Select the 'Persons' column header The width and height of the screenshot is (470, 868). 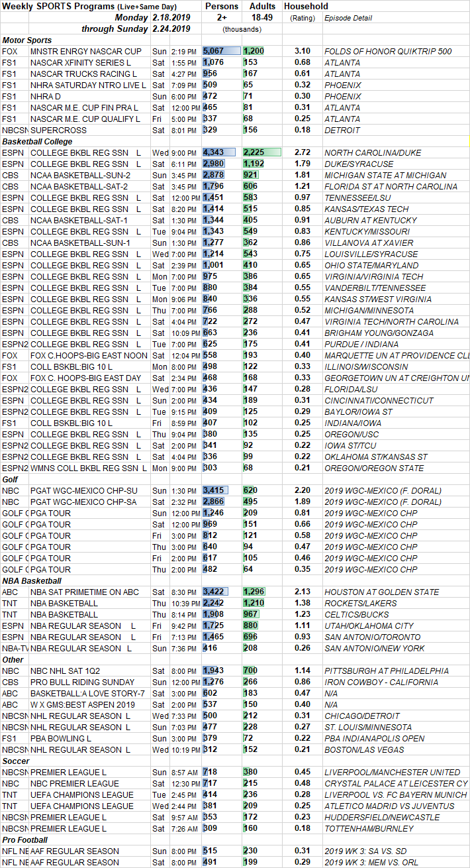pyautogui.click(x=222, y=6)
